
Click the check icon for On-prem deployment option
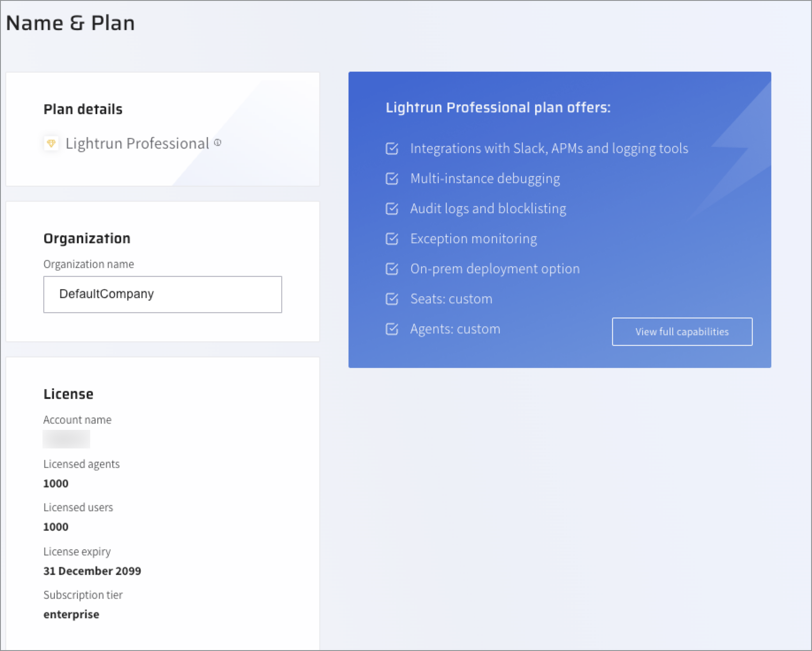[x=392, y=269]
